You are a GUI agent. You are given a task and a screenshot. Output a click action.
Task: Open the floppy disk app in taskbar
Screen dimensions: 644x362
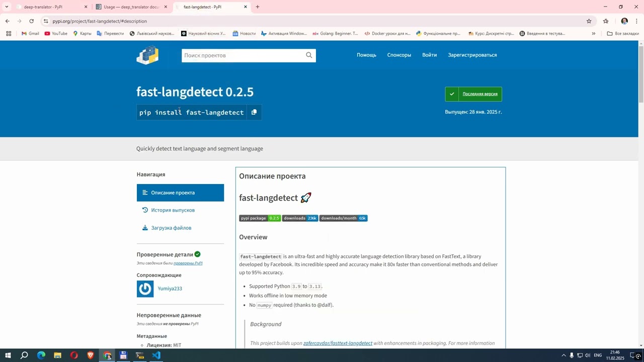coord(123,355)
